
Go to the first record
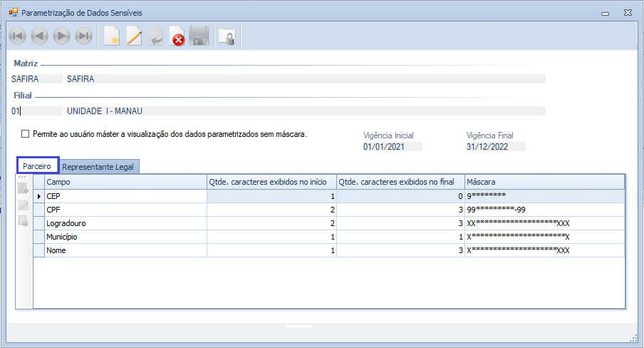[18, 36]
